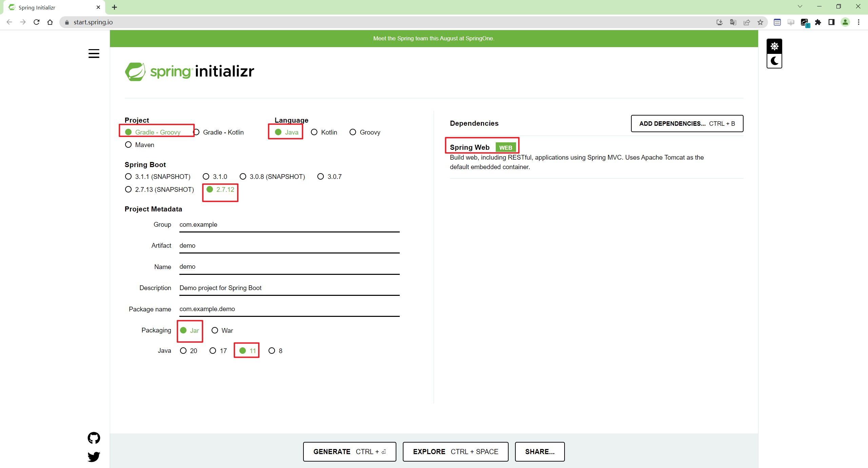The width and height of the screenshot is (868, 468).
Task: Bookmark this page with star icon
Action: 761,22
